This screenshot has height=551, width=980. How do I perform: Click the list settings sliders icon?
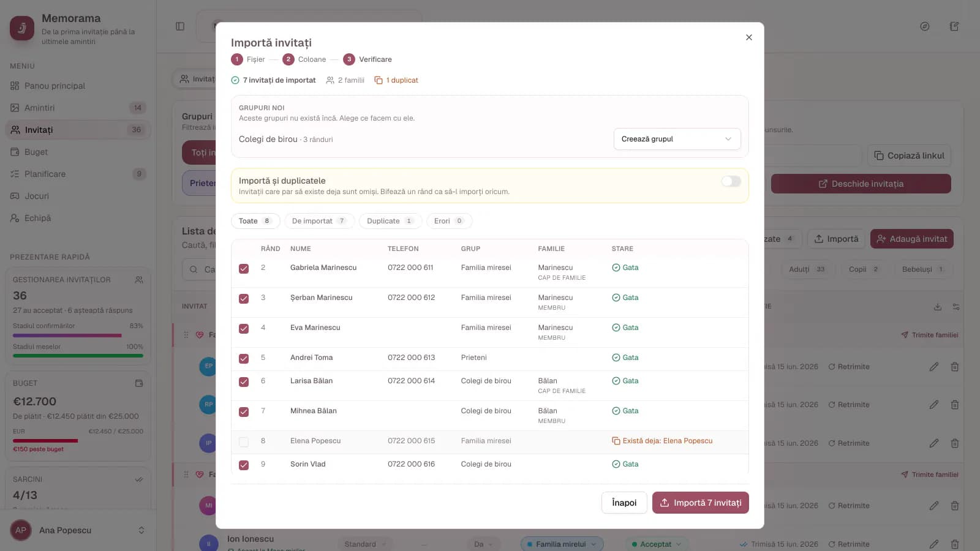(x=956, y=307)
